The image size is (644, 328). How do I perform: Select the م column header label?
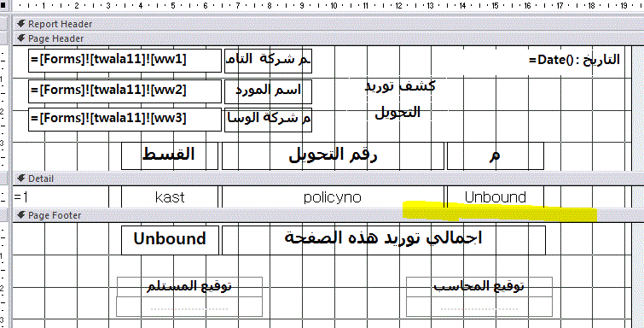[496, 155]
